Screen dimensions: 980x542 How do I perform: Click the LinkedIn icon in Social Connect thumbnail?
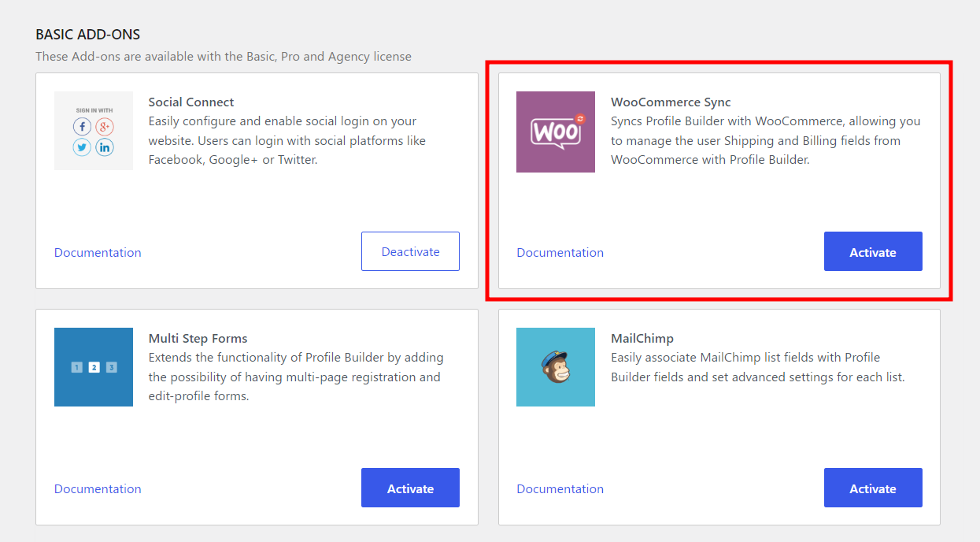tap(105, 147)
